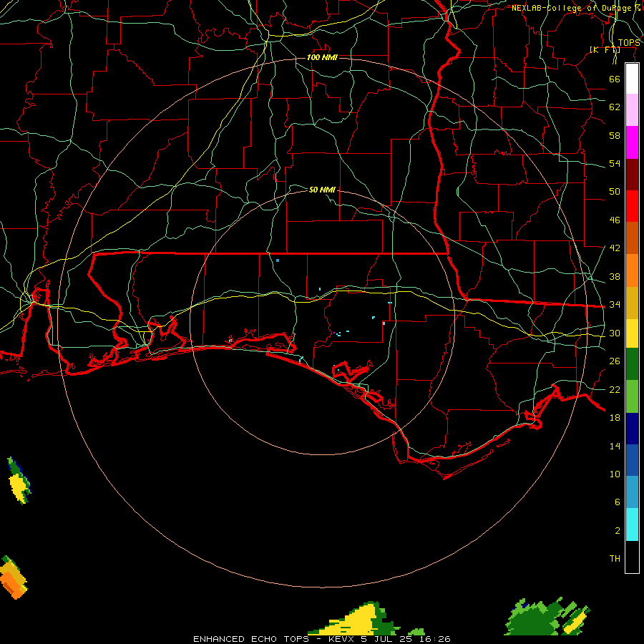Click the "TH" legend label
This screenshot has width=644, height=644.
pos(615,559)
